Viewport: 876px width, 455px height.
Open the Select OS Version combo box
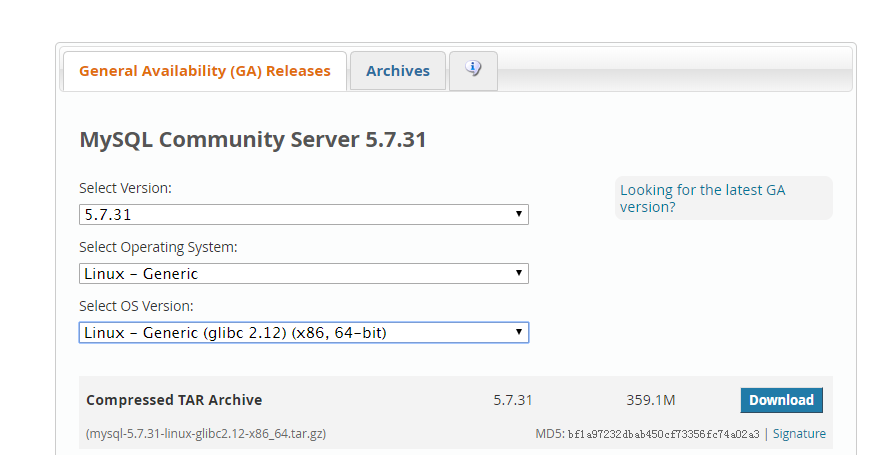tap(303, 332)
